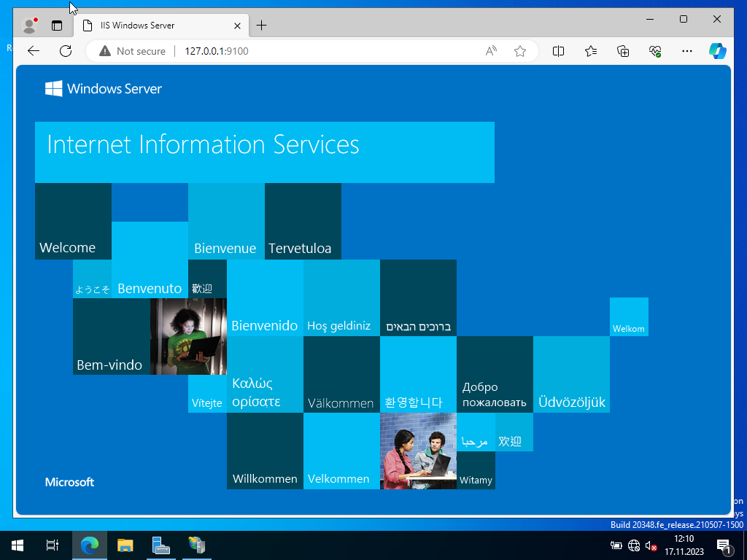Click the Velkommen tile
Image resolution: width=747 pixels, height=560 pixels.
coord(341,451)
